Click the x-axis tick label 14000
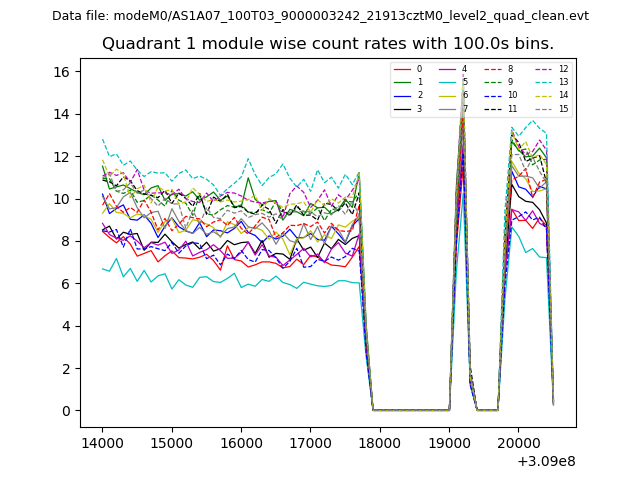 (102, 441)
